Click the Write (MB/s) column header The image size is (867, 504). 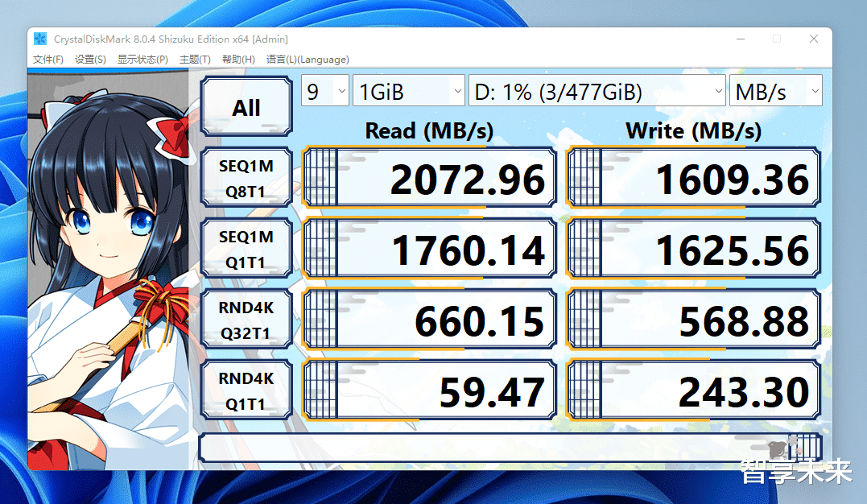click(x=693, y=131)
